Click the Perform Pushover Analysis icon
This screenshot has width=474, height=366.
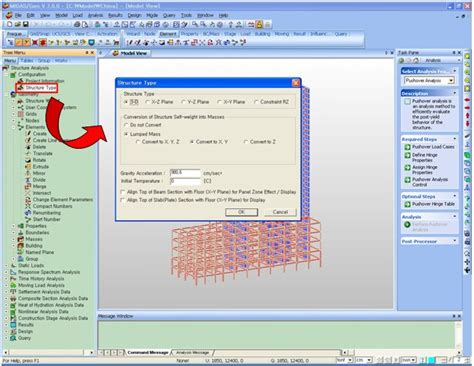407,225
